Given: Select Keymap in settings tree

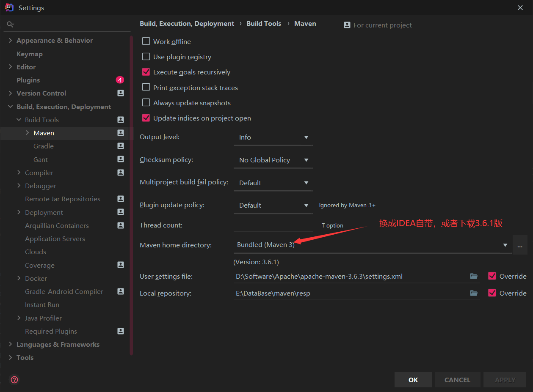Looking at the screenshot, I should click(x=30, y=54).
